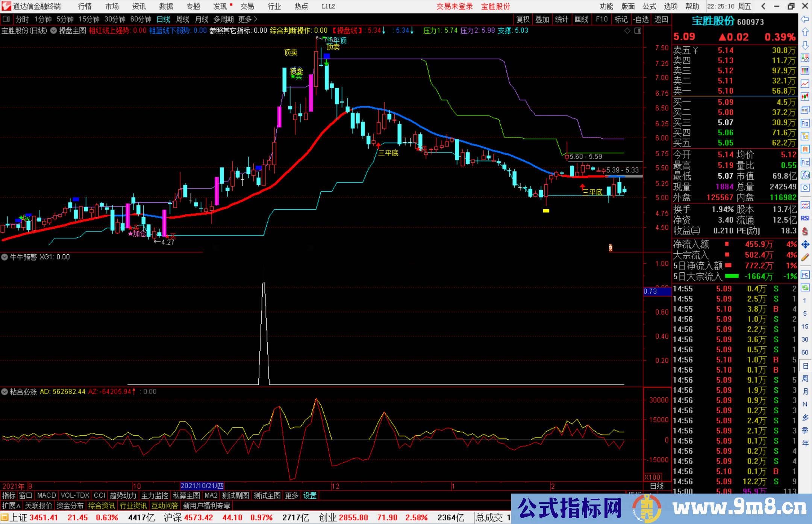Click the 复权 button
Screen dimensions: 812x524
pyautogui.click(x=523, y=19)
